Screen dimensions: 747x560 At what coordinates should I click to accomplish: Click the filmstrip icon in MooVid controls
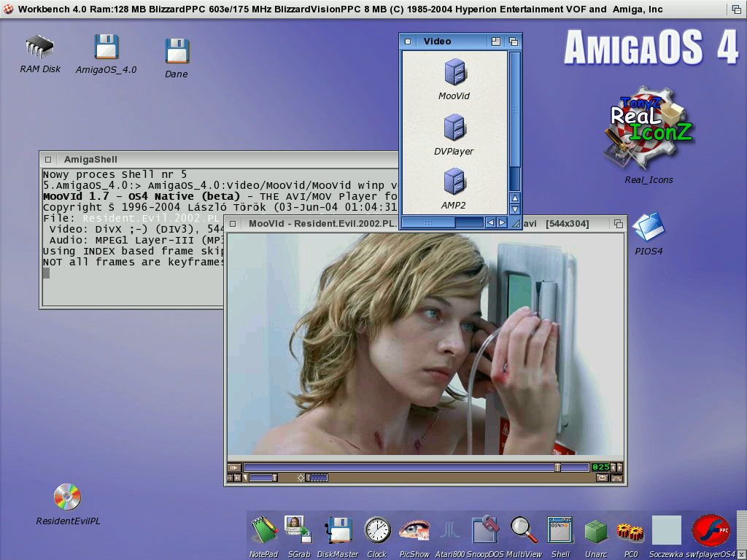pyautogui.click(x=230, y=478)
